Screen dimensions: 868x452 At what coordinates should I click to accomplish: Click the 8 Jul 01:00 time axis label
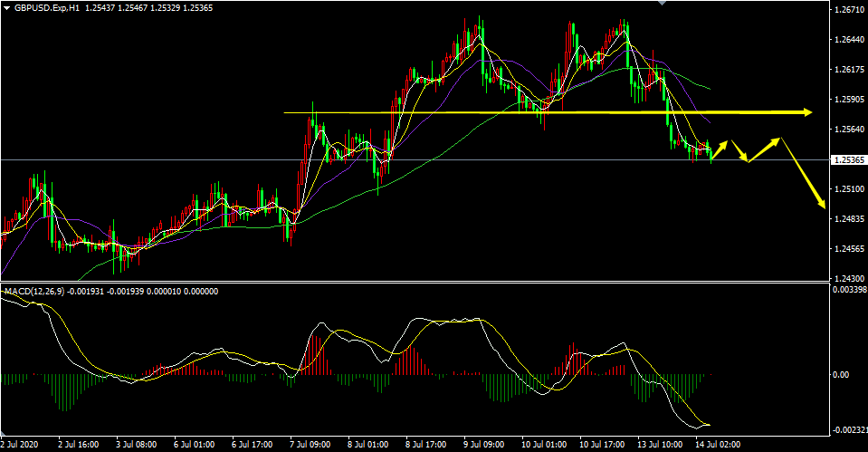[x=368, y=444]
